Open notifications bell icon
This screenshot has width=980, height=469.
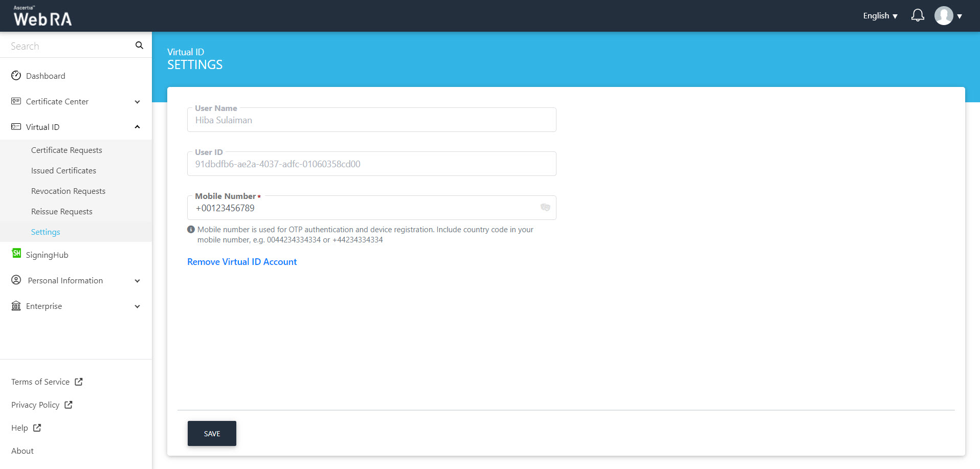click(x=918, y=15)
